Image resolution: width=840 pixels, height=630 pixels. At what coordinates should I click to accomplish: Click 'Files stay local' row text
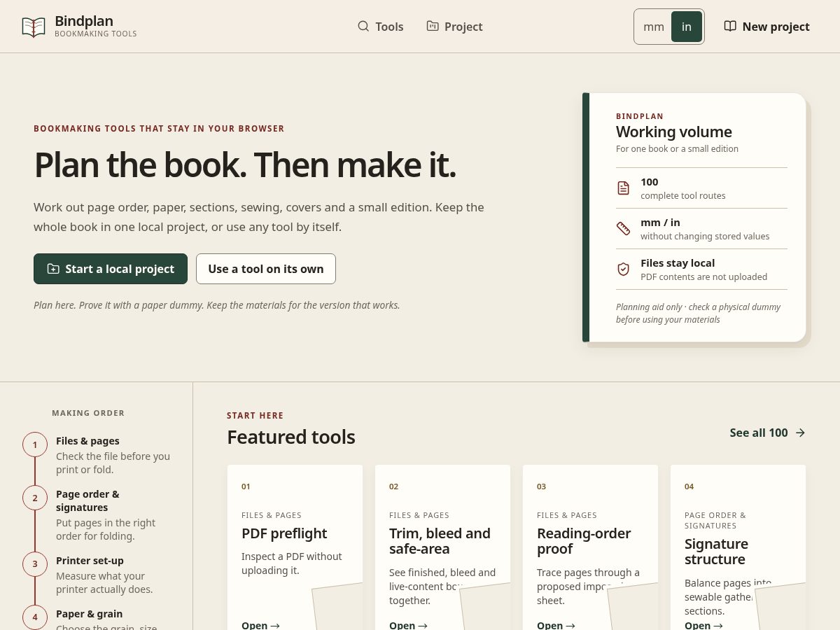tap(678, 263)
